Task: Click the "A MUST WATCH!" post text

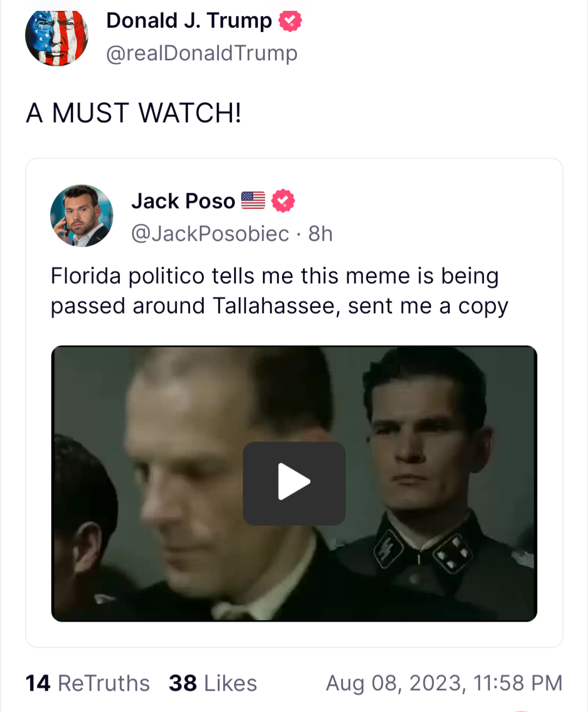Action: [134, 113]
